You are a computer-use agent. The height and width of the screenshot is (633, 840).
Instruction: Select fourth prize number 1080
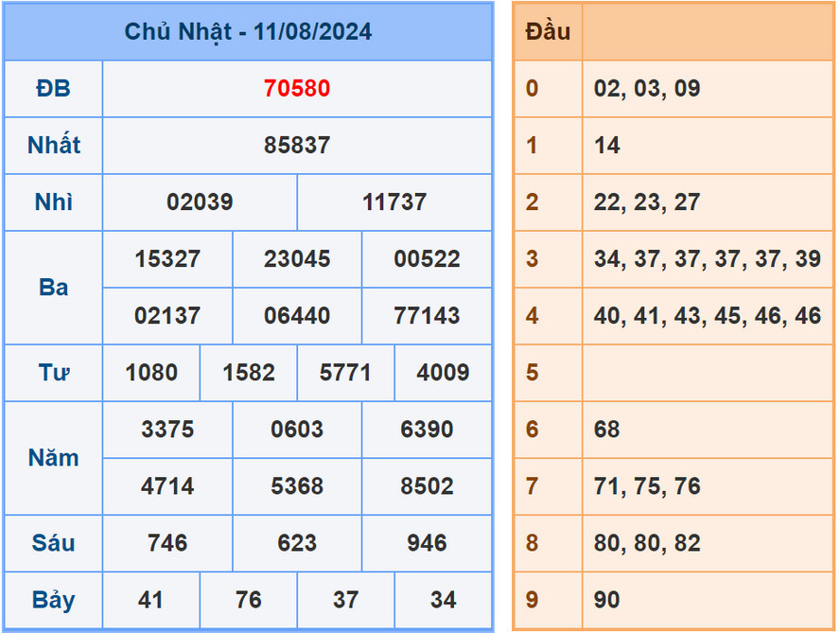click(150, 372)
